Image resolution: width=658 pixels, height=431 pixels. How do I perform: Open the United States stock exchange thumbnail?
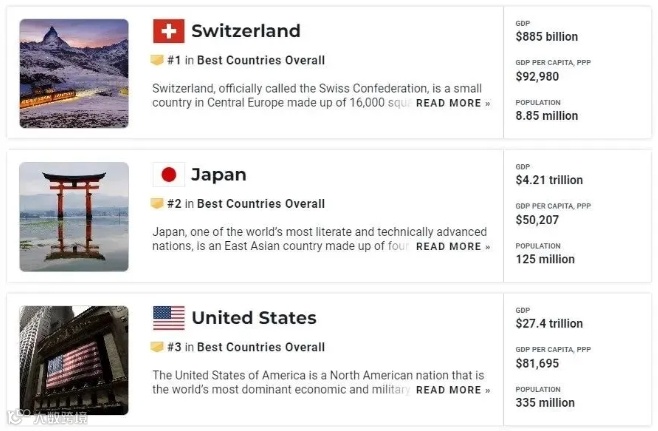tap(74, 360)
